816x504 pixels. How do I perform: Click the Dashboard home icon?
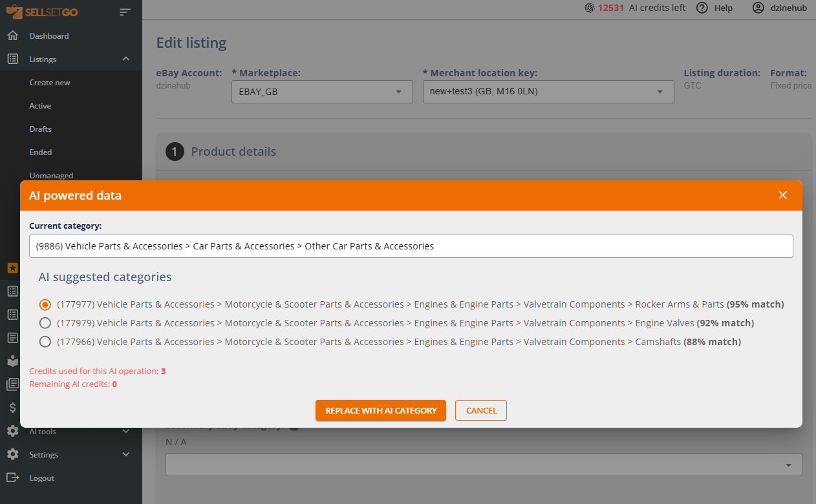pos(12,36)
